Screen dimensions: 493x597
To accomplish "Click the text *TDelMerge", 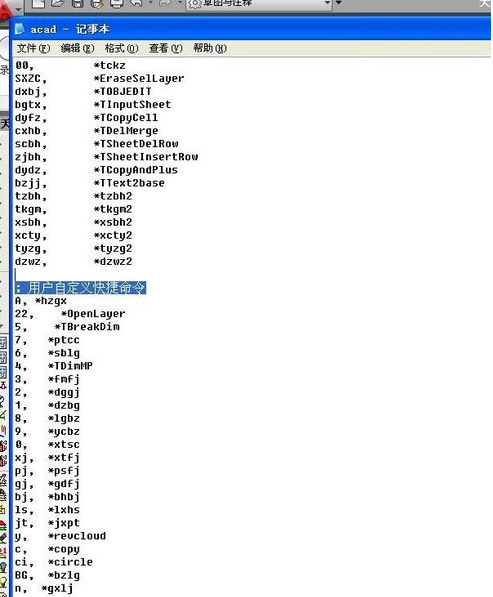I will (x=126, y=131).
